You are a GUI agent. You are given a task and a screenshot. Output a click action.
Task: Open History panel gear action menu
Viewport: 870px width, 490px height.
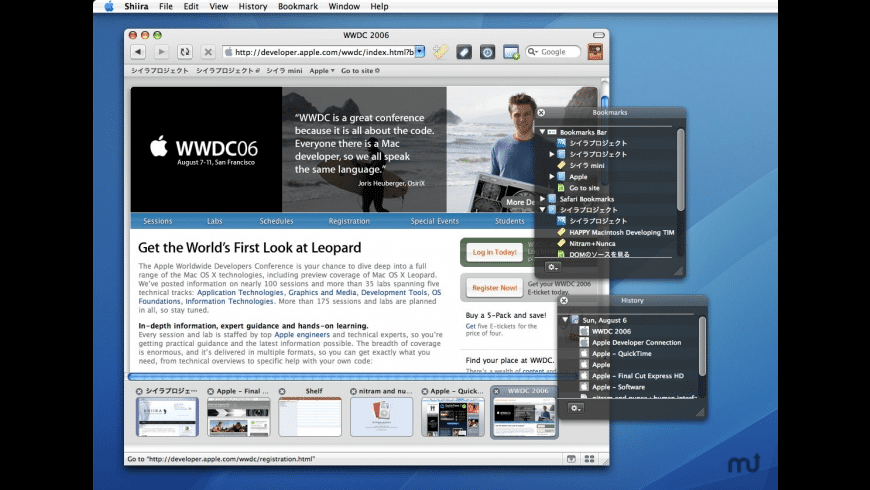point(575,408)
